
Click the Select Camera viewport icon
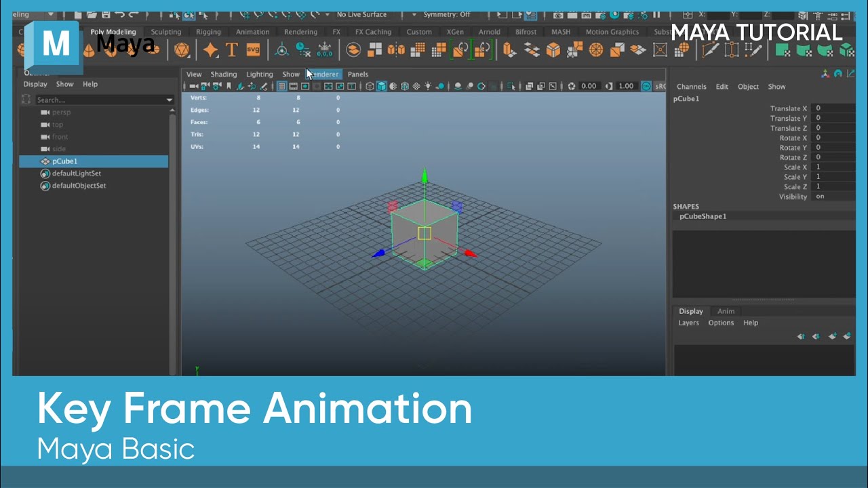tap(194, 86)
